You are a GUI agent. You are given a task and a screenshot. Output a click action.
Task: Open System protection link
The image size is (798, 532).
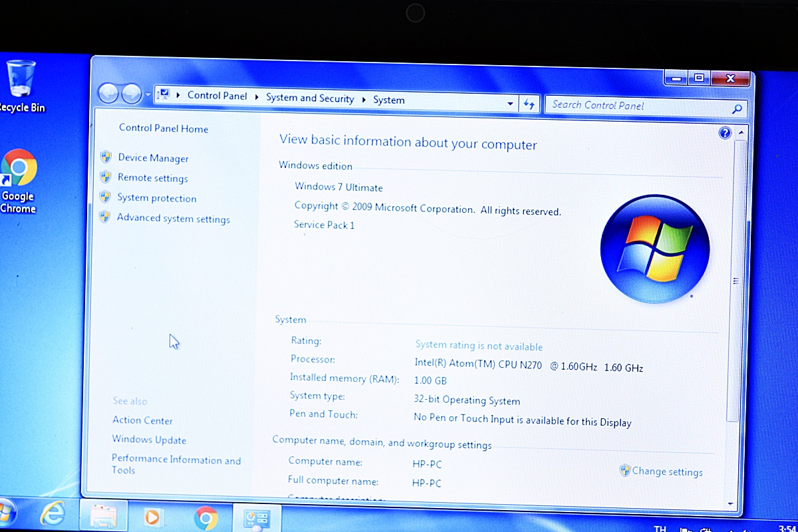pos(157,198)
